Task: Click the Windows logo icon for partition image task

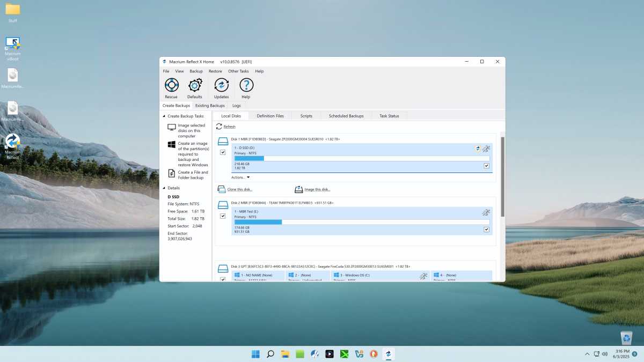Action: 172,145
